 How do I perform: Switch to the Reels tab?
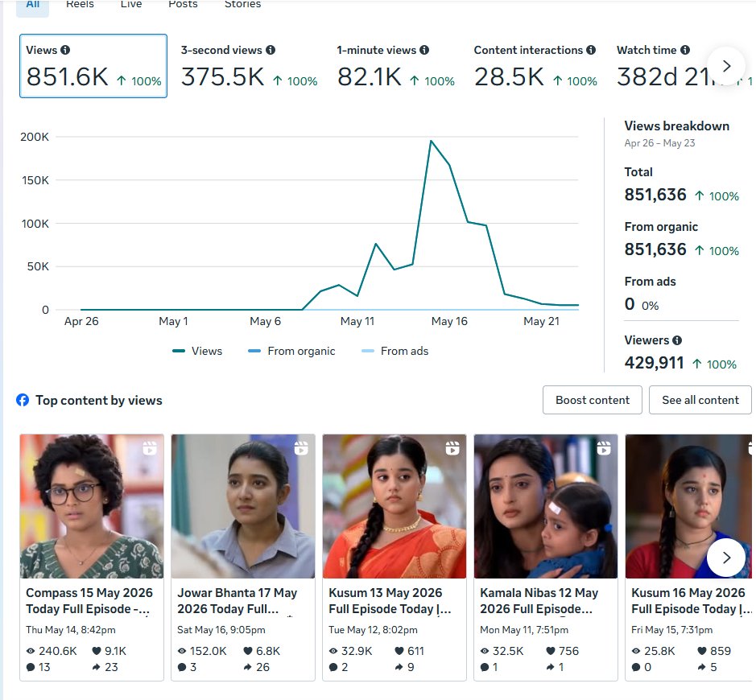point(80,5)
